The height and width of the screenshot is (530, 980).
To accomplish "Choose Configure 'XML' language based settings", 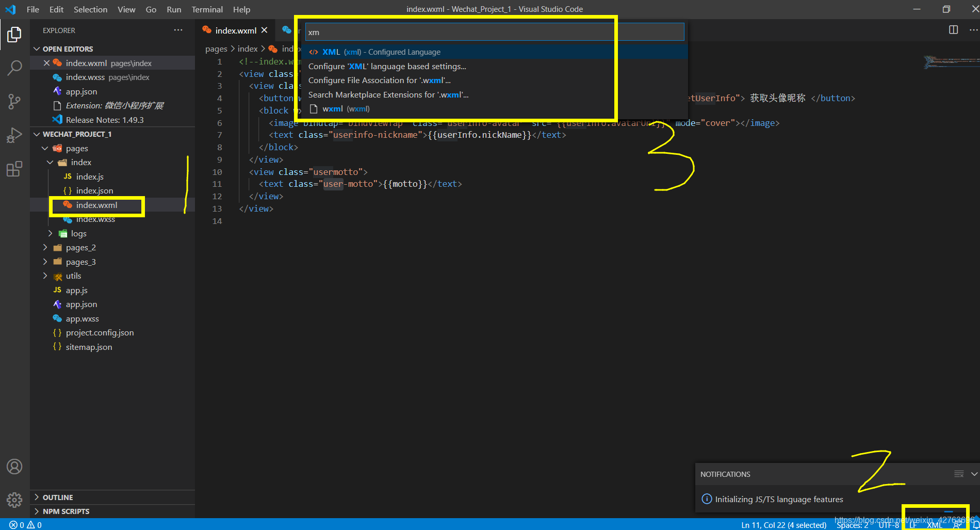I will 495,66.
